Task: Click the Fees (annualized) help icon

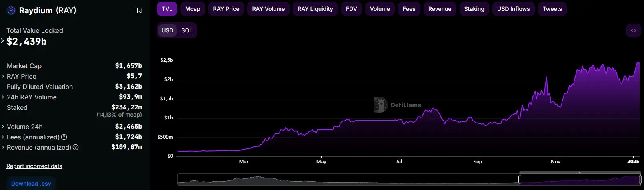Action: point(64,137)
